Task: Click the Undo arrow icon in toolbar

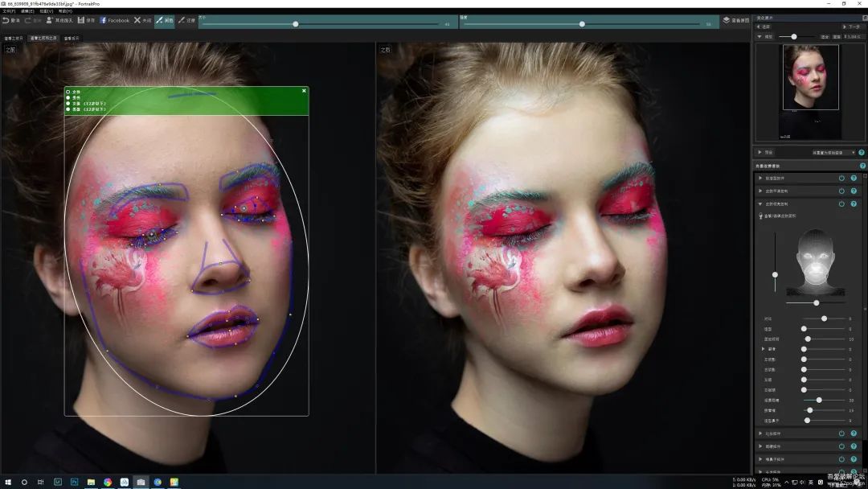Action: [6, 20]
